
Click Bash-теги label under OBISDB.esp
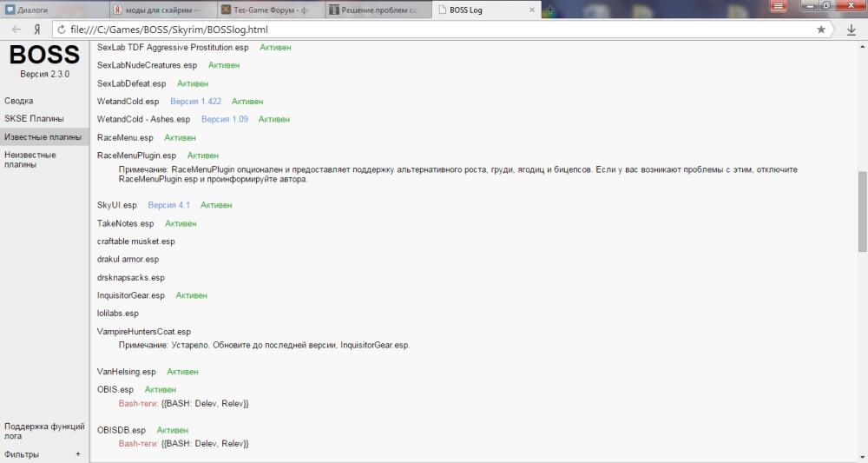(138, 444)
